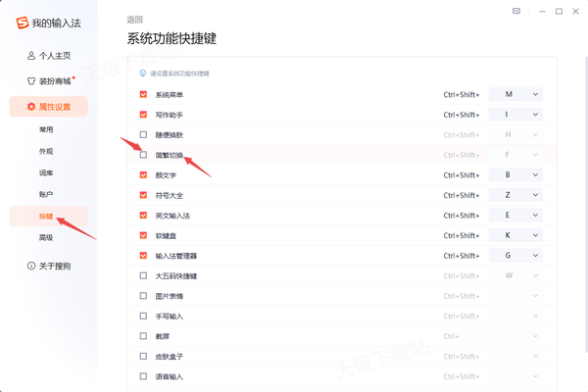This screenshot has height=392, width=588.
Task: Enable the 简繁切换 checkbox
Action: pos(143,155)
